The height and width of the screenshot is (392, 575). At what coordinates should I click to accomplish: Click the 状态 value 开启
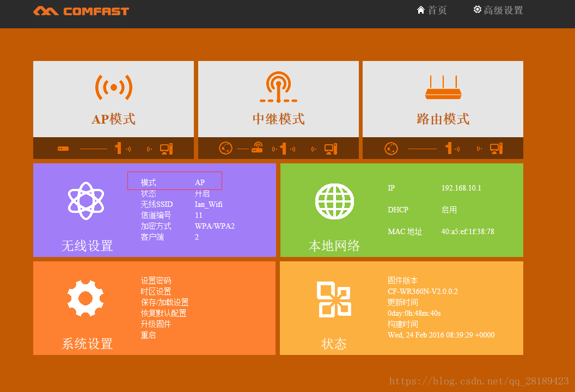point(202,193)
